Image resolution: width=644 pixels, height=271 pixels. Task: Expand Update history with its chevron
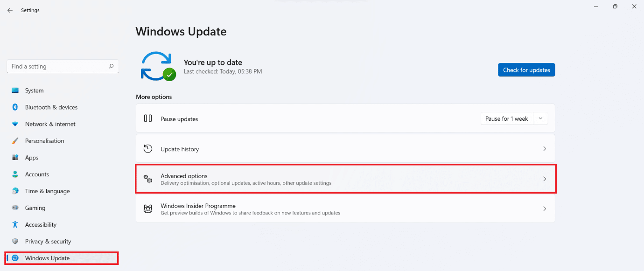click(x=545, y=149)
